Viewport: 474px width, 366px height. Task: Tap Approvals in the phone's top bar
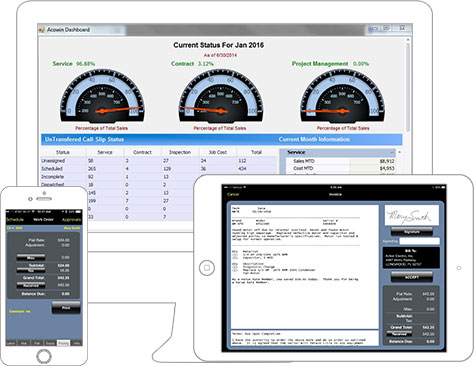pos(71,220)
